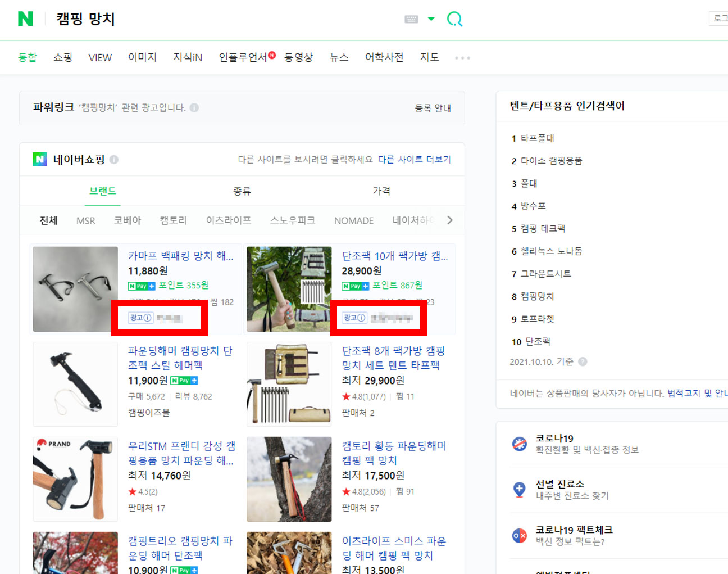
Task: Click the 네이버쇼핑 N logo icon
Action: [x=39, y=160]
